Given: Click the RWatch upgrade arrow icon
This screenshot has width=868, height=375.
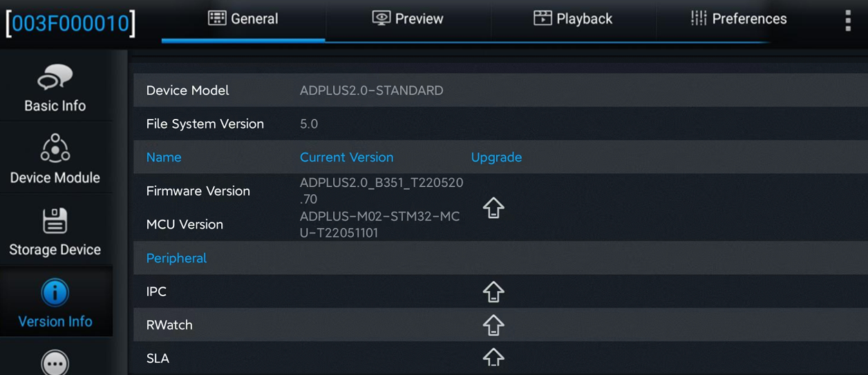Looking at the screenshot, I should 493,325.
